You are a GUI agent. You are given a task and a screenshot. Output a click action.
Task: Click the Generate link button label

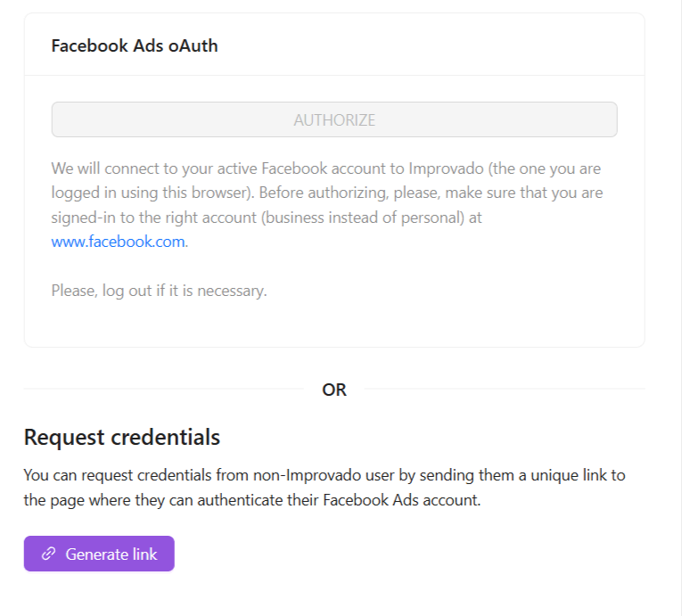point(111,554)
